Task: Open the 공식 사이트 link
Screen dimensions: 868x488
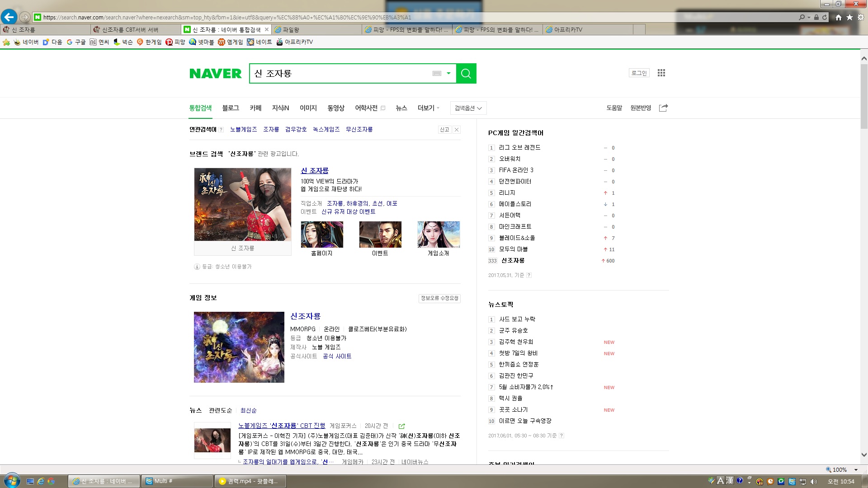Action: pos(337,356)
